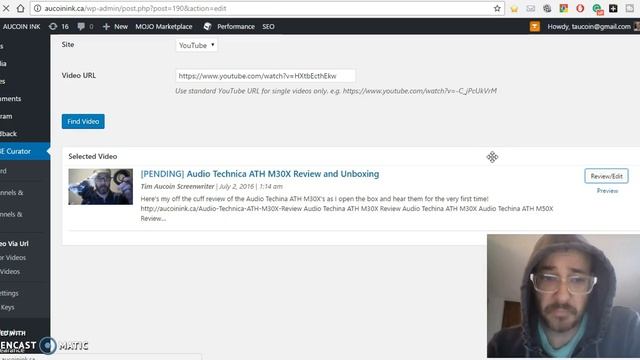The image size is (640, 360).
Task: Click the Performance cube icon
Action: tap(207, 27)
